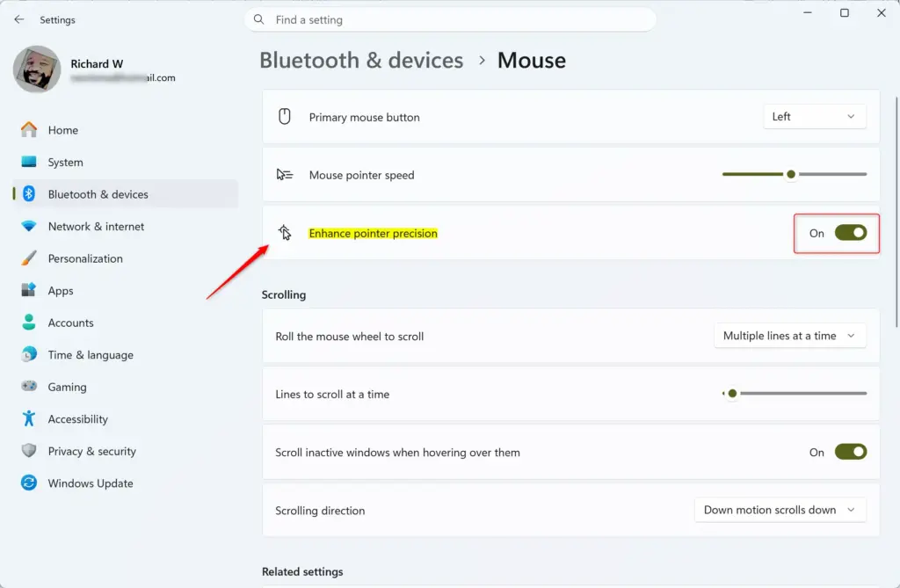This screenshot has width=900, height=588.
Task: Click the Enhance pointer precision label
Action: pyautogui.click(x=373, y=233)
